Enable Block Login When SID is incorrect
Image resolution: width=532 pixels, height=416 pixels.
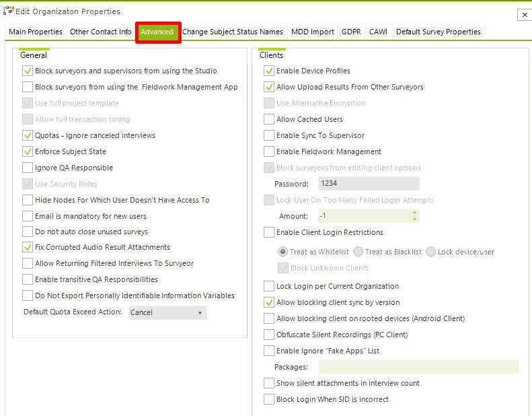coord(269,399)
